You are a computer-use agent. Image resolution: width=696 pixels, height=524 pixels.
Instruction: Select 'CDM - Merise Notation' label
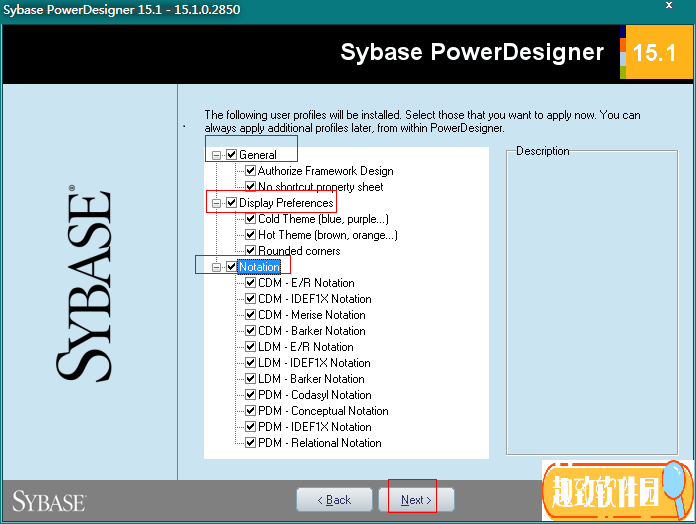tap(312, 315)
